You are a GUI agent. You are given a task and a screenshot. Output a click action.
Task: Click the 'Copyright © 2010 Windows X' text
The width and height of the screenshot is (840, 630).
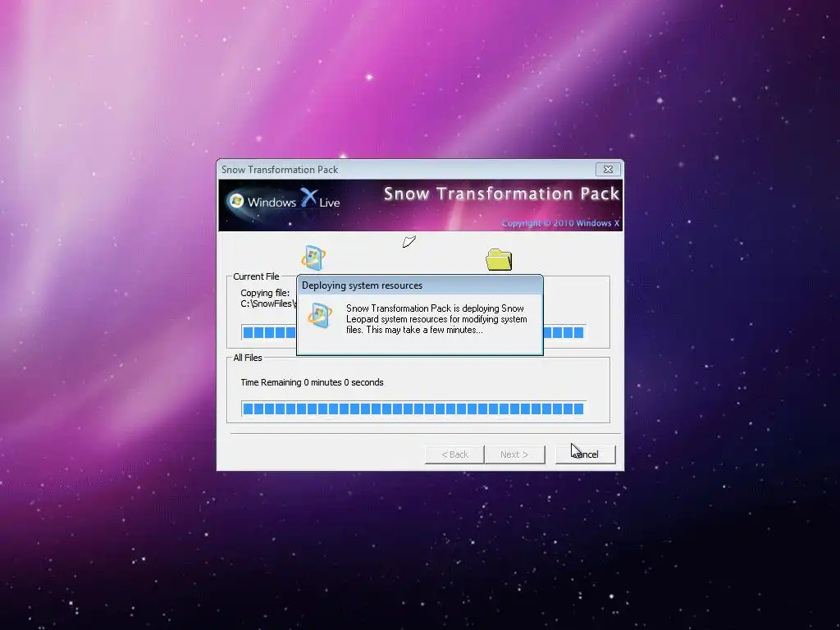click(x=560, y=223)
